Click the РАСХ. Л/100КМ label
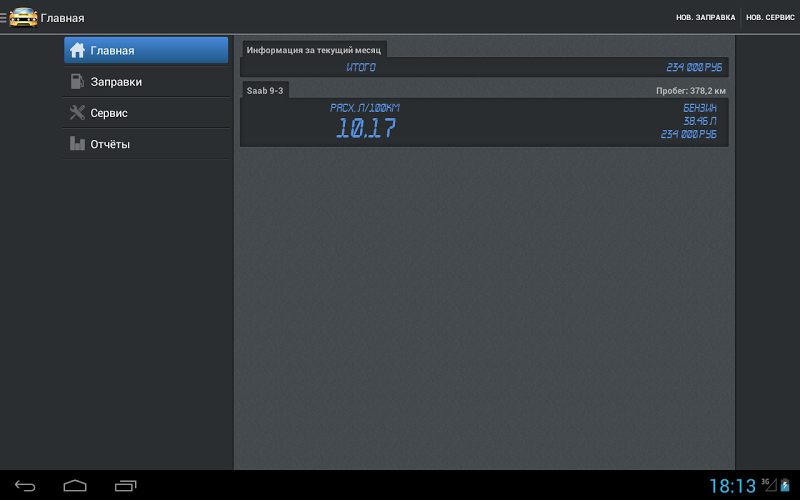Viewport: 800px width, 500px height. (x=365, y=108)
